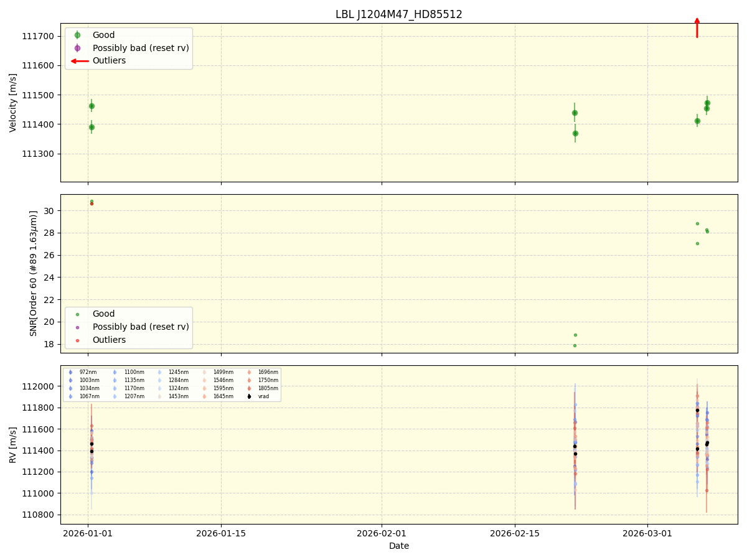Click the red outlier arrow above the top plot
747x560 pixels.
pyautogui.click(x=696, y=28)
